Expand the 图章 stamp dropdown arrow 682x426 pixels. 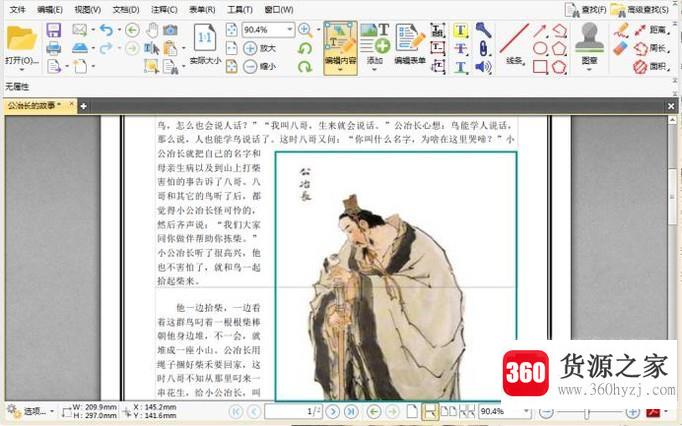coord(589,70)
